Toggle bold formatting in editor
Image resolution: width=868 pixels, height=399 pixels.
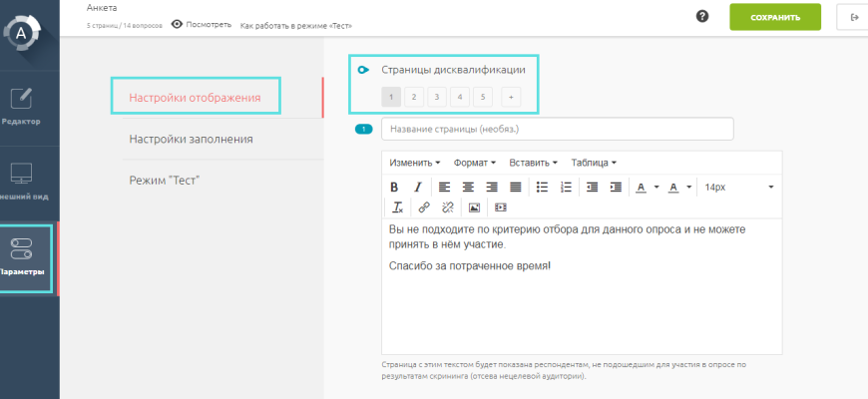pyautogui.click(x=394, y=187)
